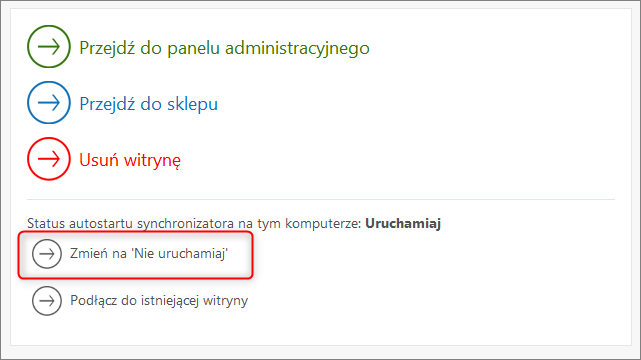Click the bold 'Uruchamiaj' status value
641x360 pixels.
click(x=403, y=224)
